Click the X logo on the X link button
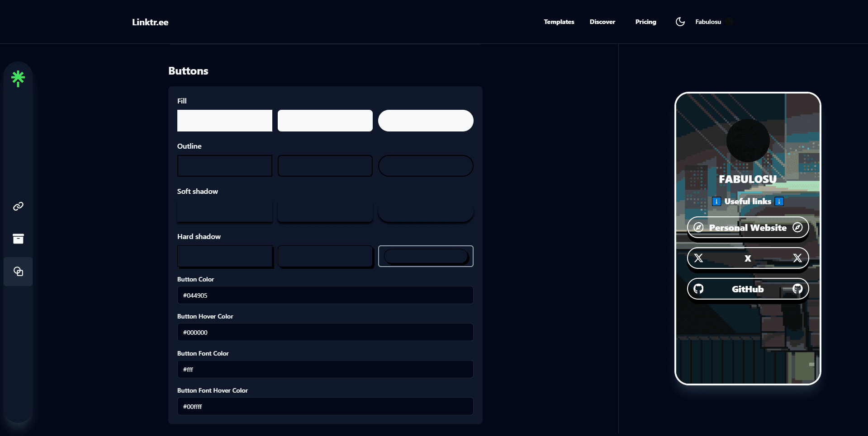The height and width of the screenshot is (436, 868). [x=699, y=258]
